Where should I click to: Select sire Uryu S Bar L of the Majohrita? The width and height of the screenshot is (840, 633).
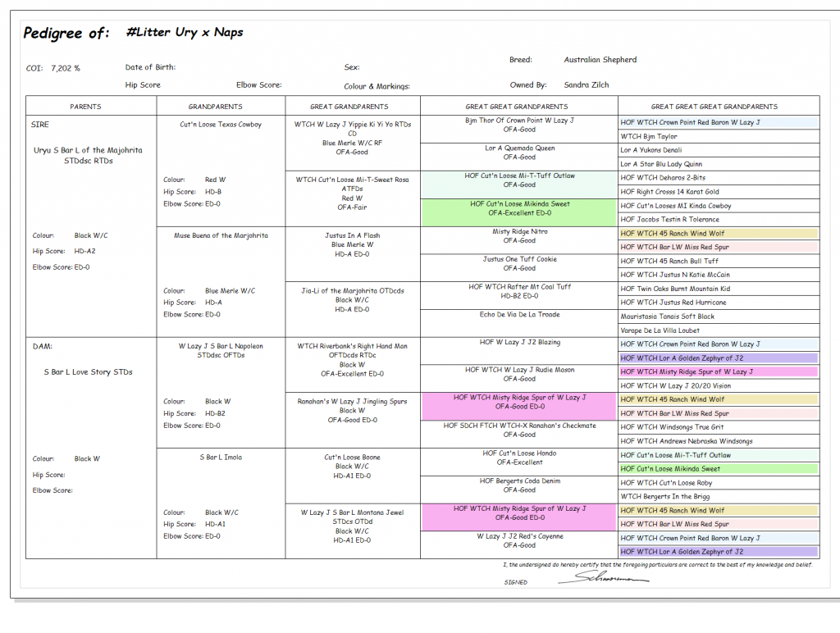(x=88, y=151)
